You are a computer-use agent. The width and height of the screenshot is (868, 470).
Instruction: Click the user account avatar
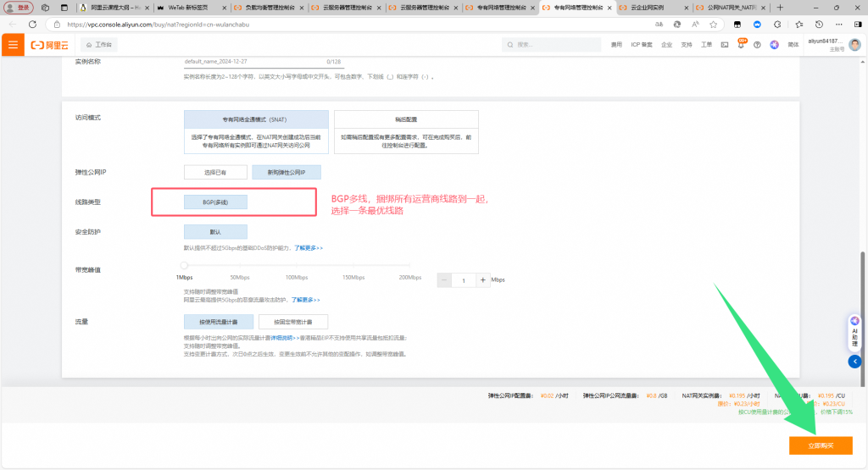[x=854, y=44]
